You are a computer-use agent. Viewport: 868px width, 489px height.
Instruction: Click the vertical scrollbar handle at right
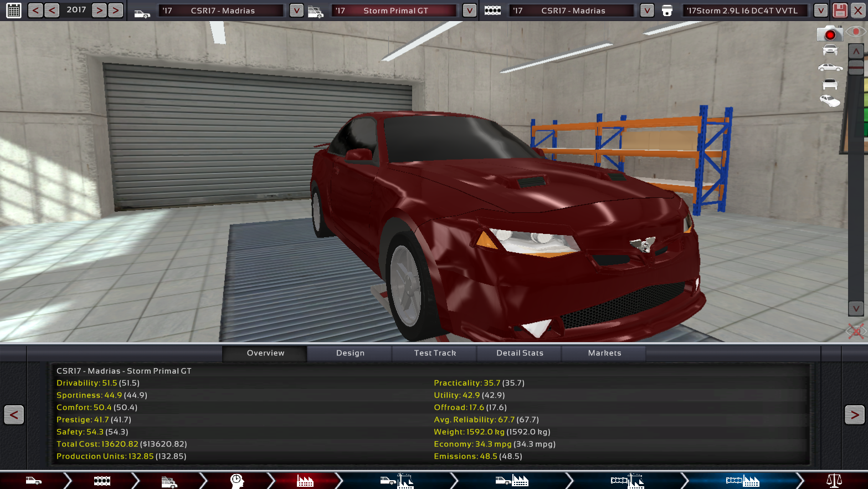pyautogui.click(x=856, y=68)
